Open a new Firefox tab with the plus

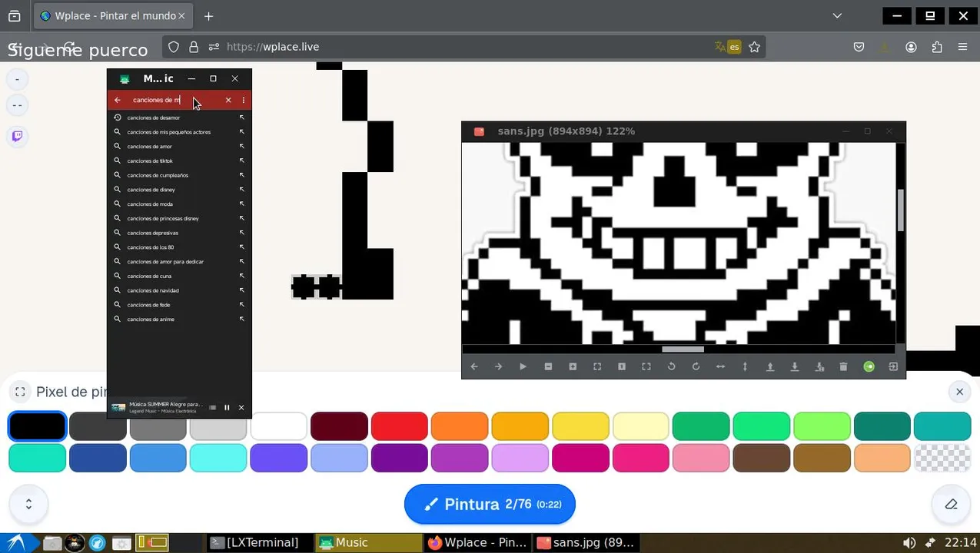click(x=208, y=15)
